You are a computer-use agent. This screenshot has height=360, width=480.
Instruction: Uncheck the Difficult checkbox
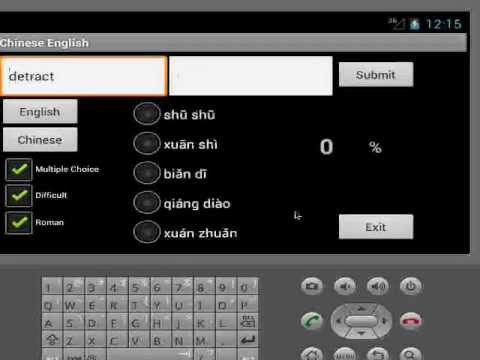tap(19, 195)
